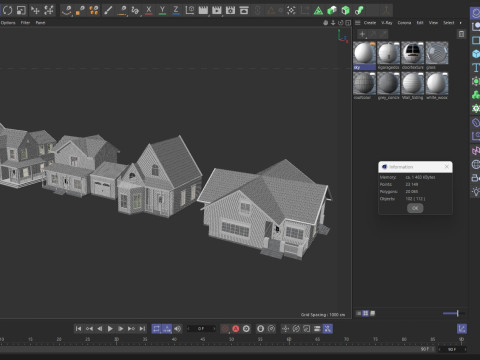Switch material manager to list view
480x360 pixels.
tap(358, 313)
